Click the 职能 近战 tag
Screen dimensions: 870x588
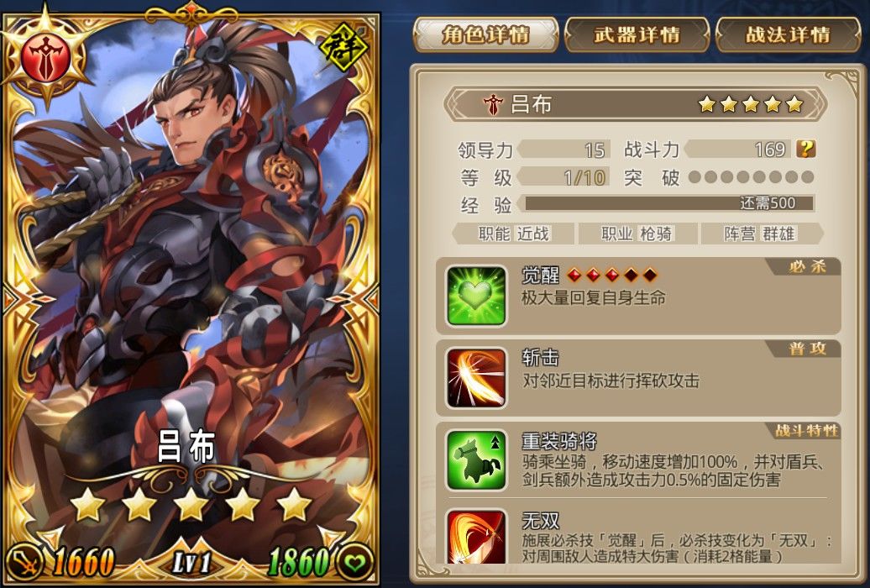513,234
